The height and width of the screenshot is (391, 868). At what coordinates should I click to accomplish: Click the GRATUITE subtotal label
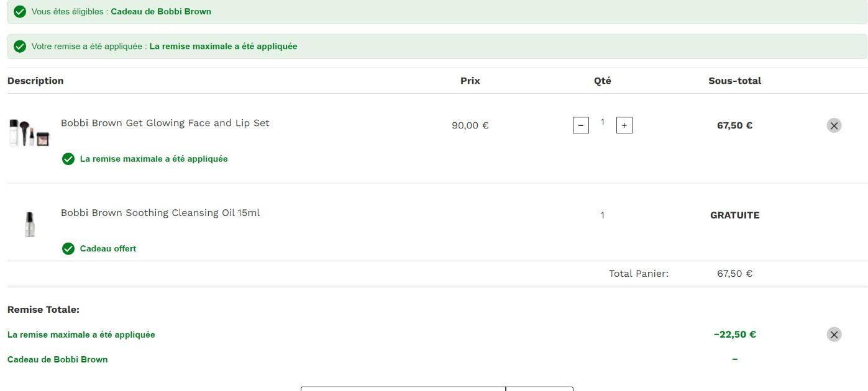coord(734,215)
